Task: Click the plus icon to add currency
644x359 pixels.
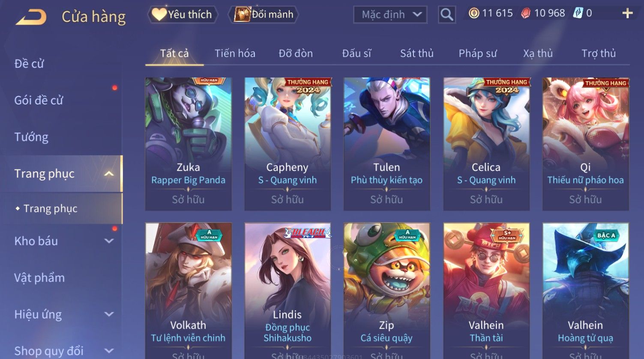Action: (x=627, y=14)
